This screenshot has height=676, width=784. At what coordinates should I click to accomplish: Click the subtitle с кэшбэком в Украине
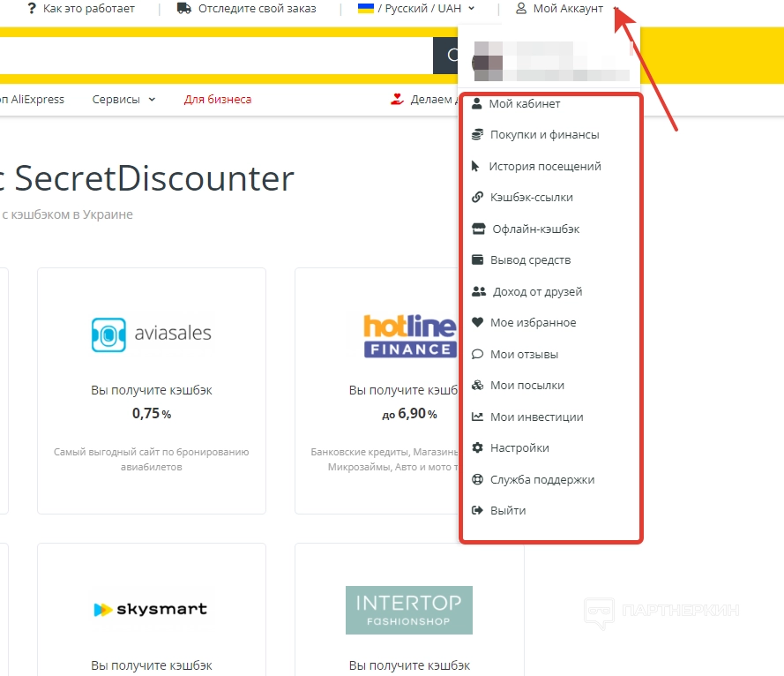click(x=68, y=214)
